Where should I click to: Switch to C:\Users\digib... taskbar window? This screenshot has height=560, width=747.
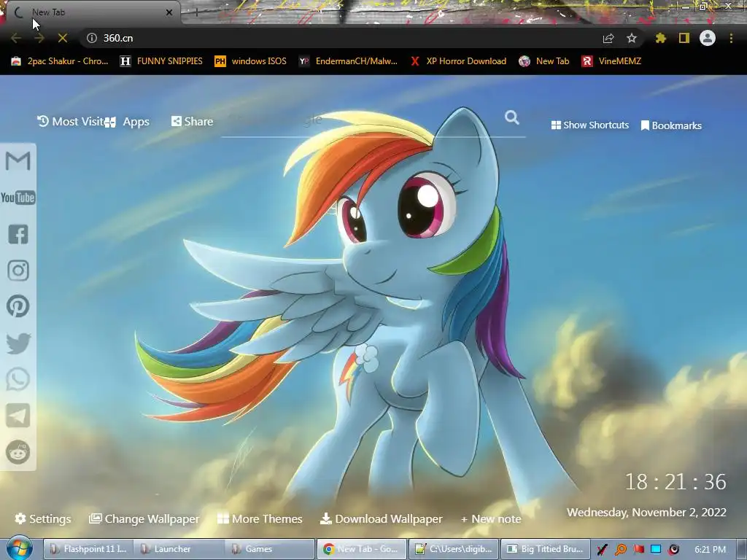coord(454,549)
